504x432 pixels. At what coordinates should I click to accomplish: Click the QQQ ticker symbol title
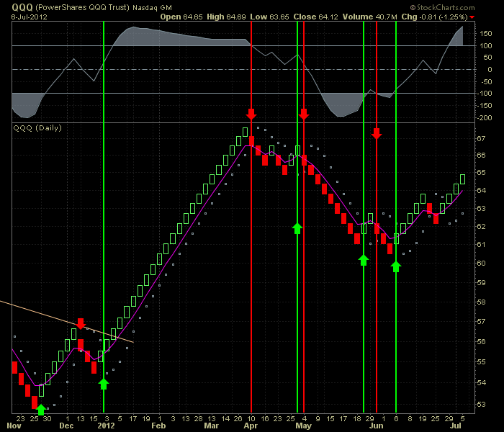coord(22,7)
